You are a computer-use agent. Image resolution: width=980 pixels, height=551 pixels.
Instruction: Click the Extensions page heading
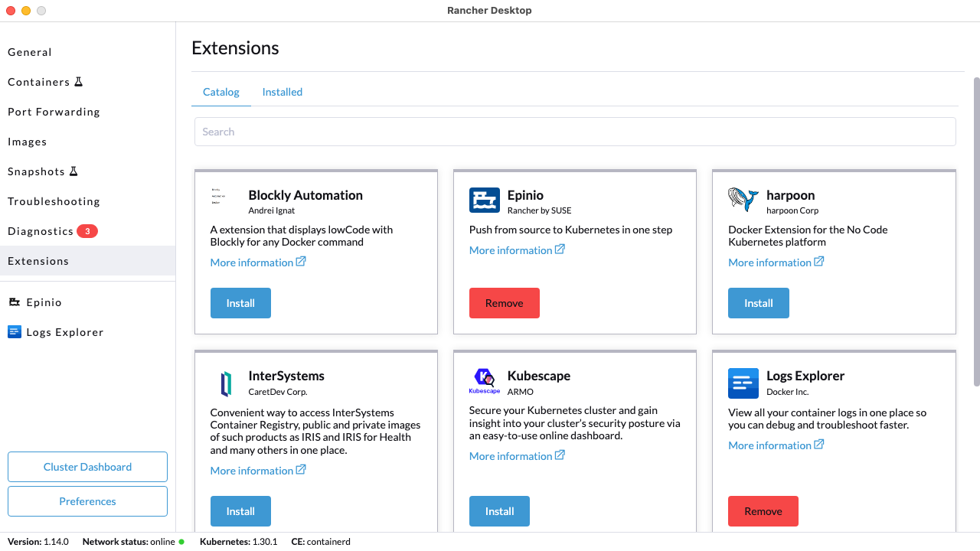click(x=235, y=48)
